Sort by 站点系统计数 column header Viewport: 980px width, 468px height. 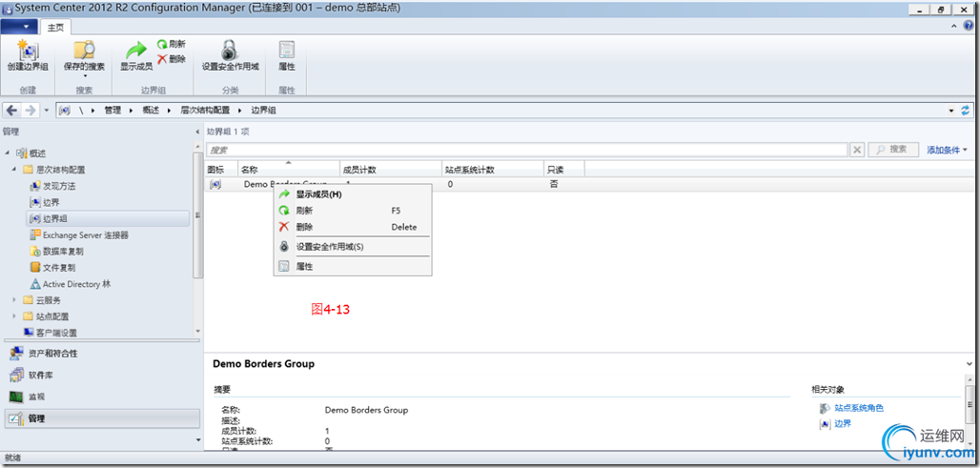493,170
